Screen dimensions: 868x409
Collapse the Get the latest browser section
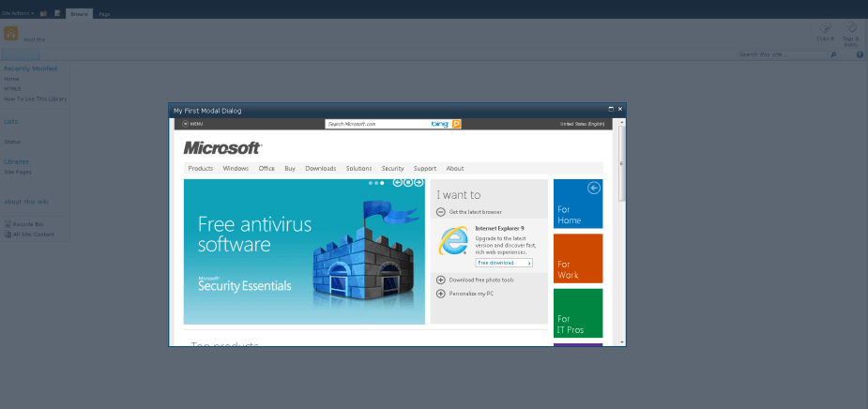point(441,212)
